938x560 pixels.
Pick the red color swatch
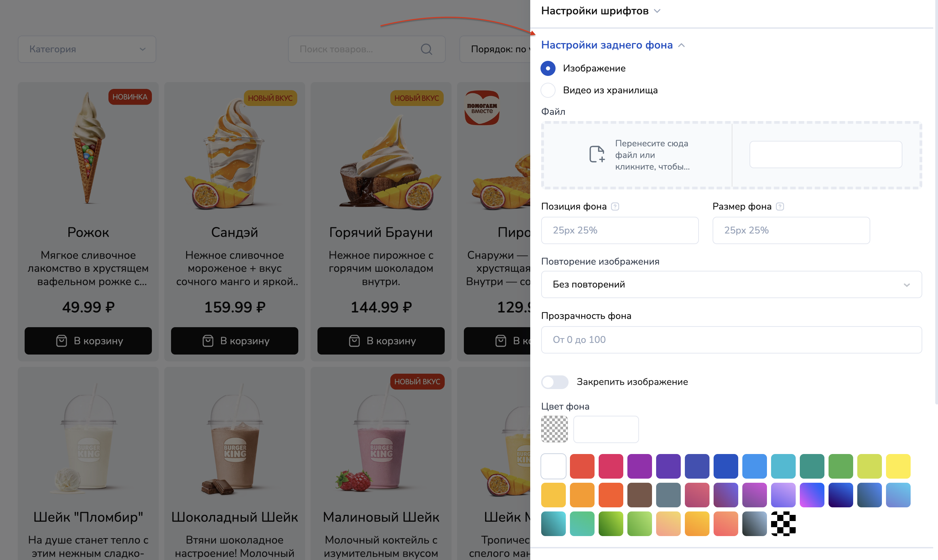point(582,466)
